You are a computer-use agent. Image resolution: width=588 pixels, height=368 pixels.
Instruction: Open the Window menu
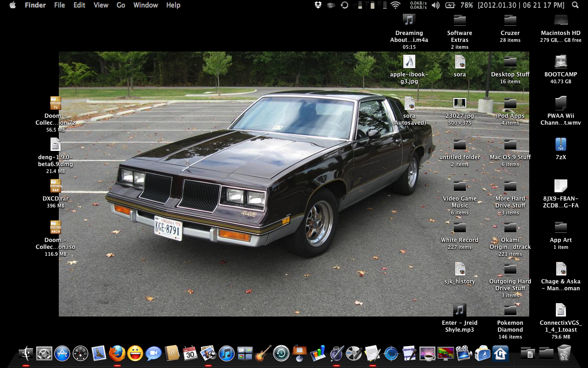pyautogui.click(x=145, y=5)
